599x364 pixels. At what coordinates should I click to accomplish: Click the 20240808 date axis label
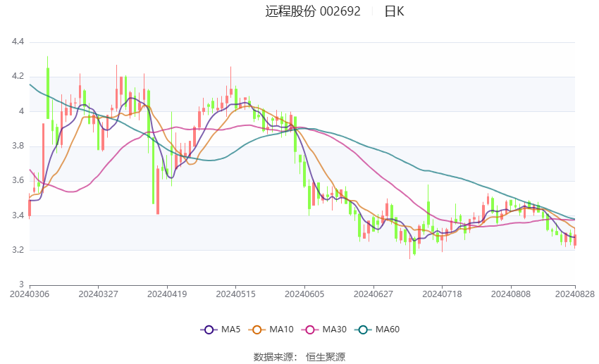(511, 294)
